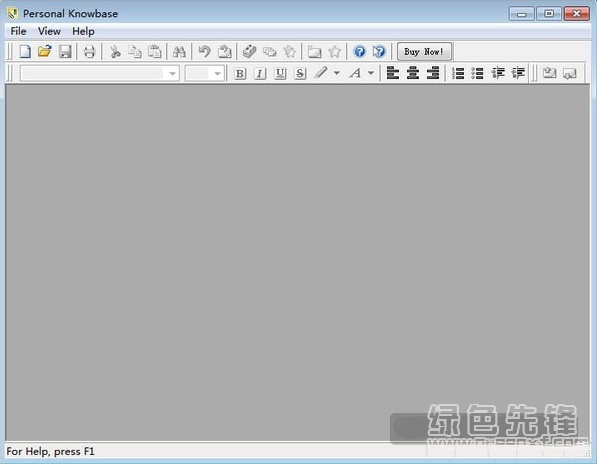Viewport: 597px width, 464px height.
Task: Click the star icon left of the help button
Action: [335, 51]
